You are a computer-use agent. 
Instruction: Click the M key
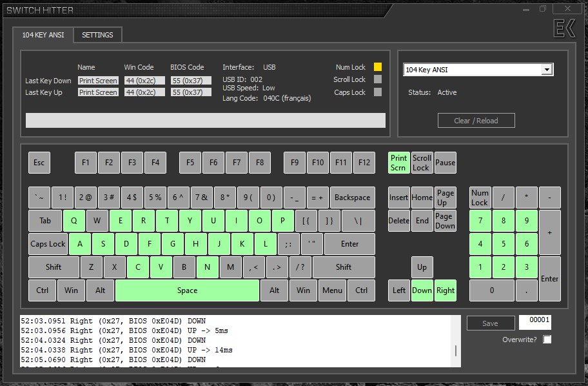click(x=231, y=267)
